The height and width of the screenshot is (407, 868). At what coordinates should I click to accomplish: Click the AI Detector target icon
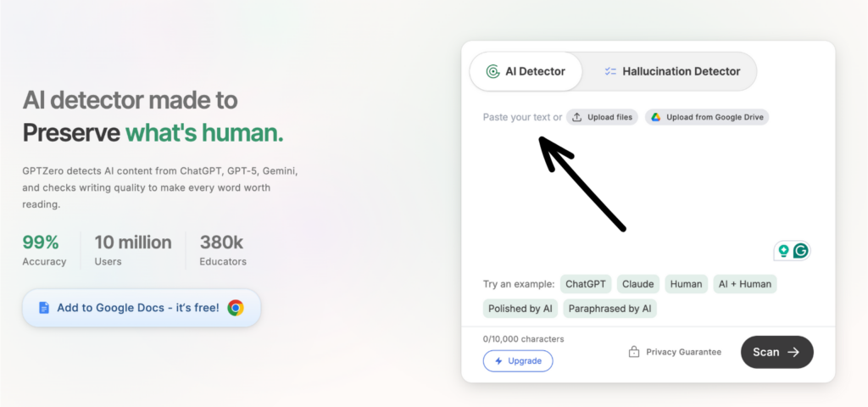pyautogui.click(x=492, y=71)
